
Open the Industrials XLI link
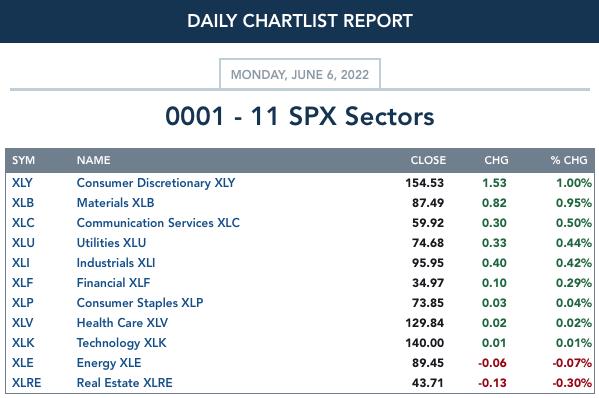click(116, 263)
